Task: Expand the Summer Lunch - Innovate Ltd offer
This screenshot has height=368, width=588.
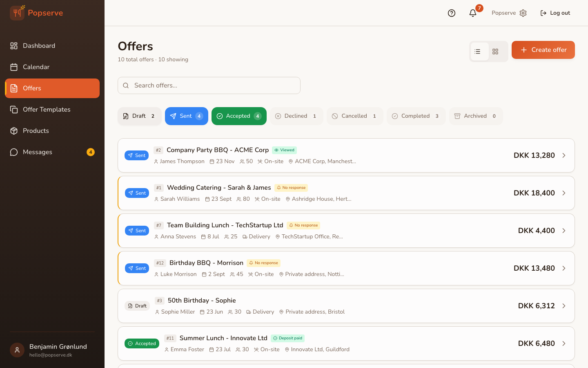Action: [x=564, y=343]
